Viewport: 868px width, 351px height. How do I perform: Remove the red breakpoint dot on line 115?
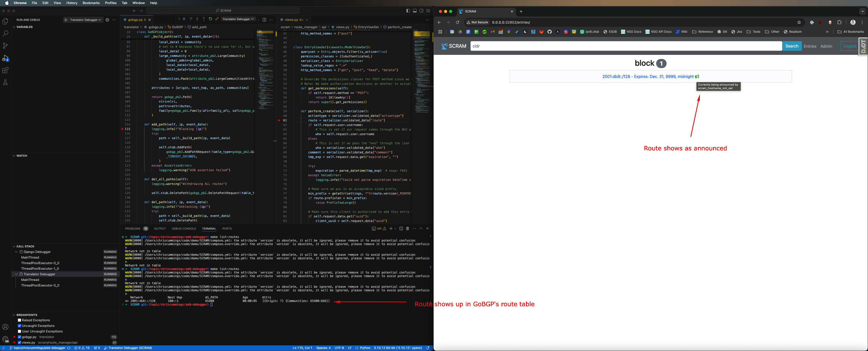[122, 129]
